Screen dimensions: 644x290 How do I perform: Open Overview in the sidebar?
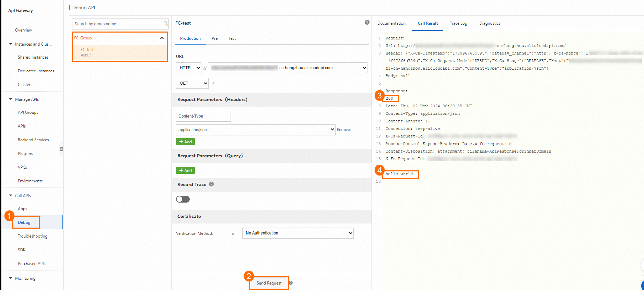23,30
